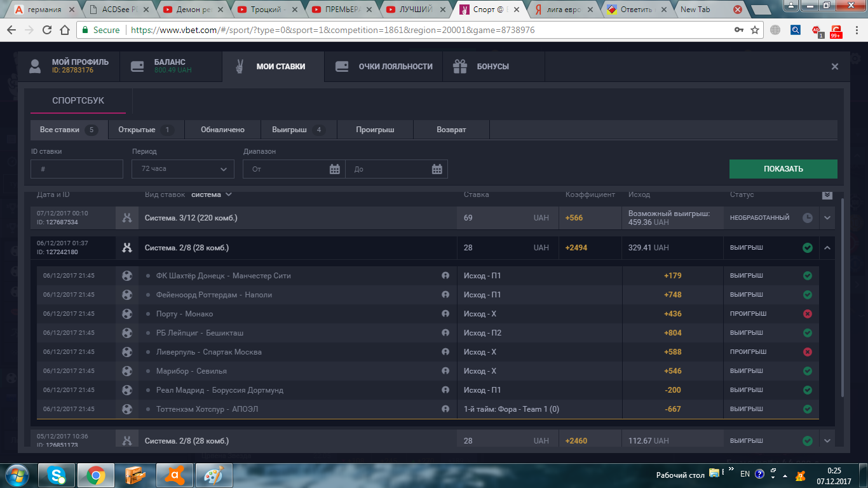Filter by Обналичено bets
This screenshot has height=488, width=868.
[222, 130]
